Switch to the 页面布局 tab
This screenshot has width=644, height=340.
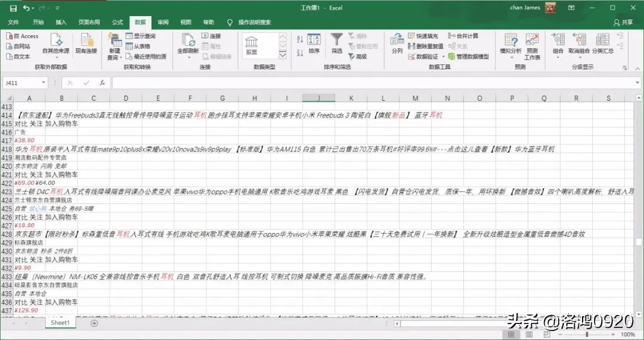pyautogui.click(x=89, y=22)
